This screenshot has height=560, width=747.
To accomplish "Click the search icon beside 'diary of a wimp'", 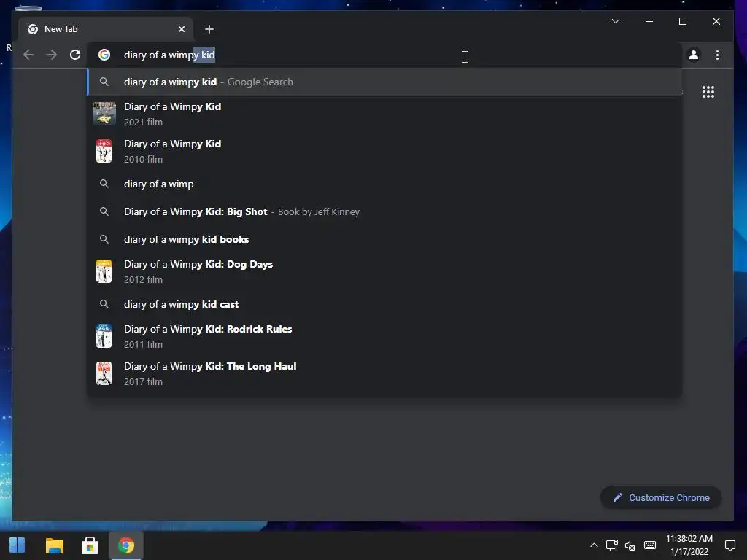I will click(x=104, y=184).
